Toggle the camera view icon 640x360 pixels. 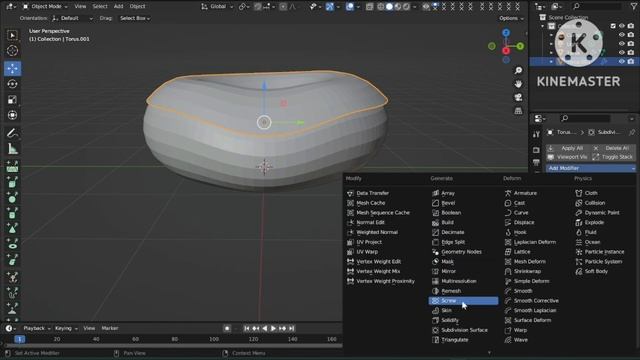pos(518,98)
